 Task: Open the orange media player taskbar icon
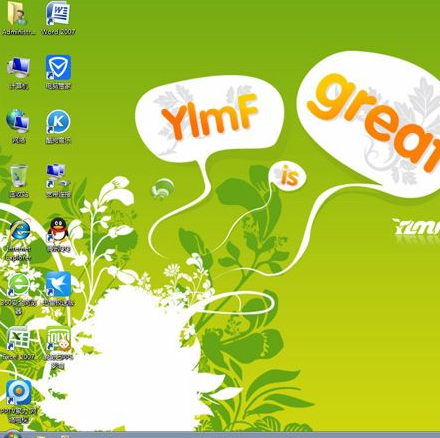pos(65,436)
